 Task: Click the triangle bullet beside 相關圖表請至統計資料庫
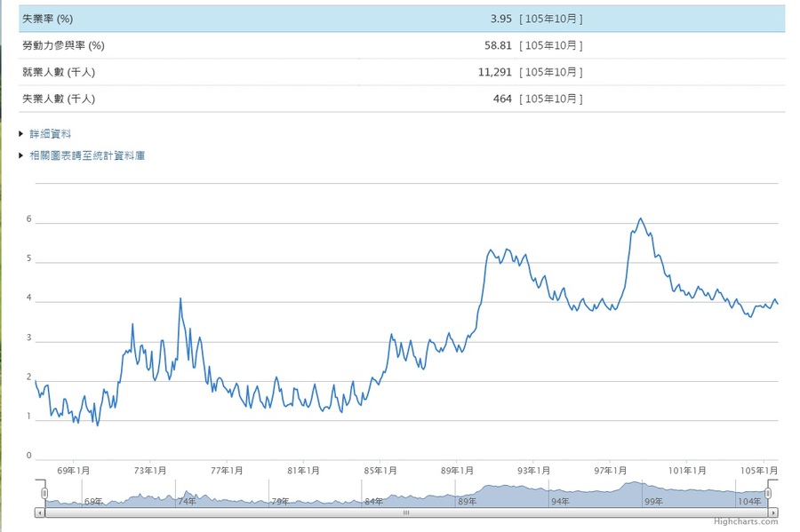pyautogui.click(x=21, y=155)
